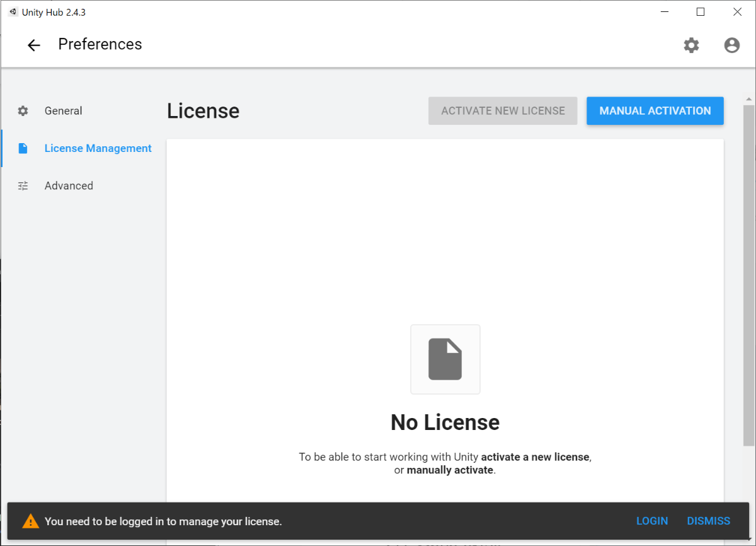Viewport: 756px width, 546px height.
Task: Click the Activate New License button
Action: coord(503,111)
